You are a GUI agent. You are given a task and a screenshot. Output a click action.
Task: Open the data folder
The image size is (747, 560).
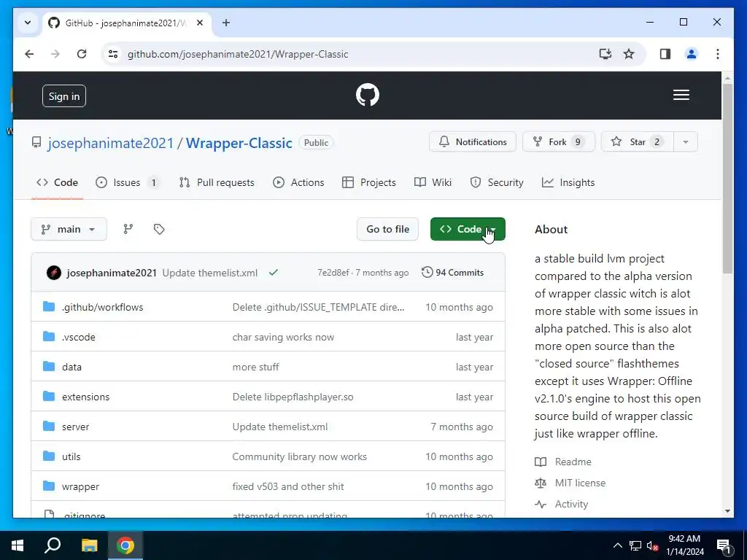click(x=71, y=367)
